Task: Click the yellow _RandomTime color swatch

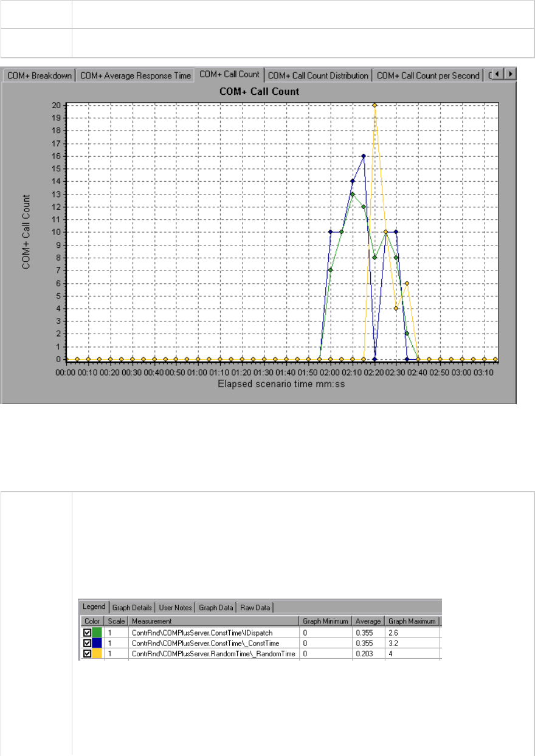Action: coord(97,653)
